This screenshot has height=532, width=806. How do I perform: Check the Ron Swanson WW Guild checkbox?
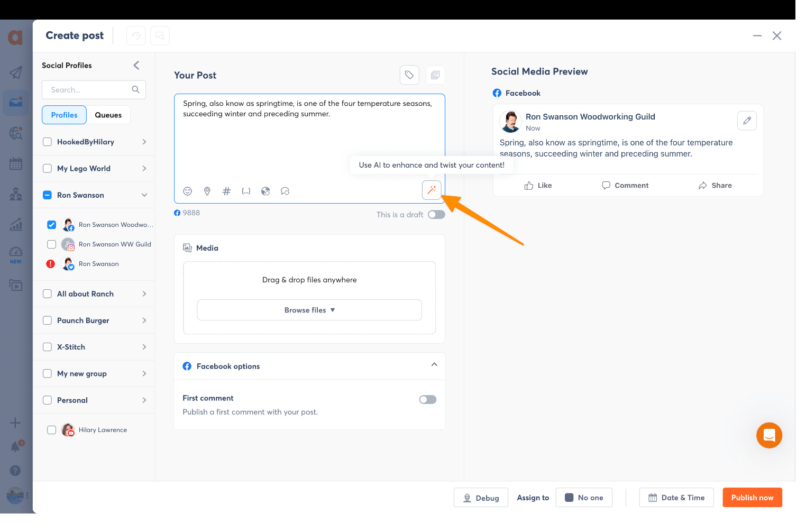[51, 244]
